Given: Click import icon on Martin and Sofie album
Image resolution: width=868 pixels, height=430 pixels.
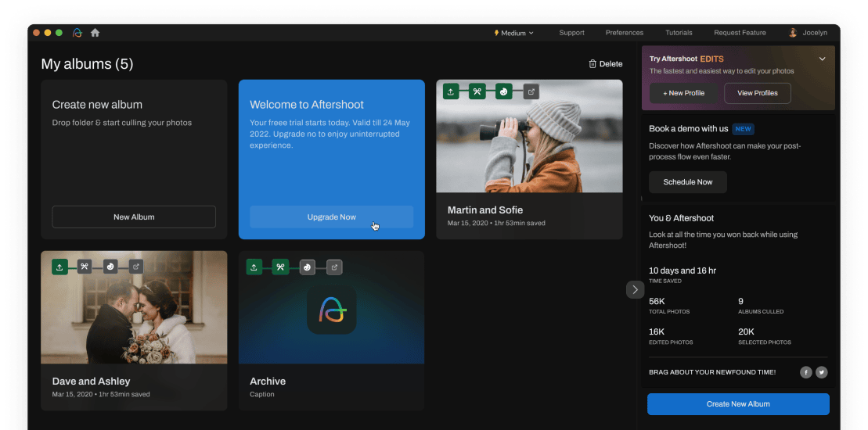Looking at the screenshot, I should [x=451, y=91].
